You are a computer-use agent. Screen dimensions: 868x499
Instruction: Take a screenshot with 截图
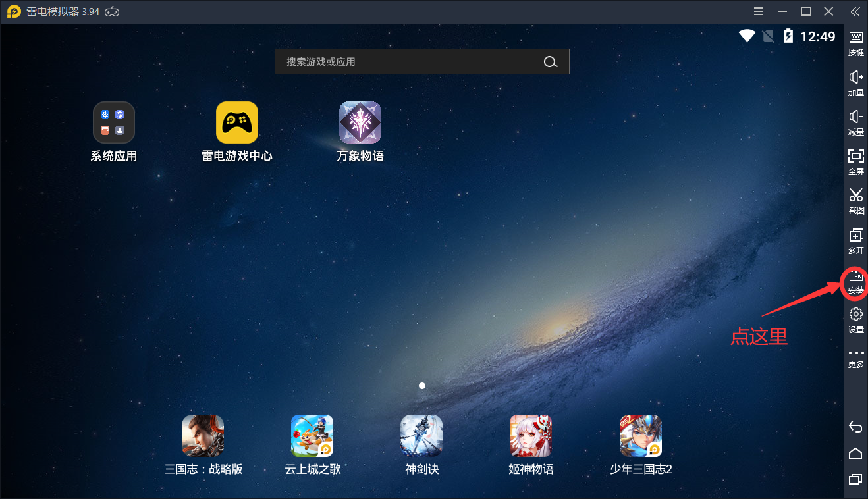(x=855, y=201)
